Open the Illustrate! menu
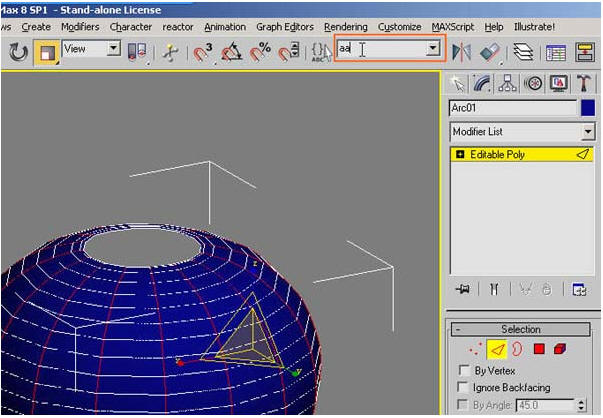The image size is (603, 418). click(534, 27)
